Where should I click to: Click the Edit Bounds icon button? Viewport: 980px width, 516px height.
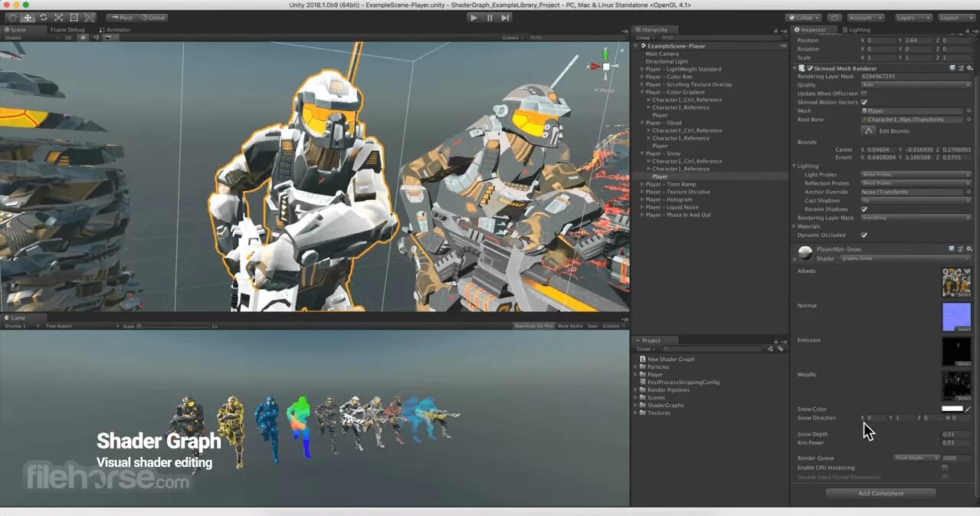[869, 131]
